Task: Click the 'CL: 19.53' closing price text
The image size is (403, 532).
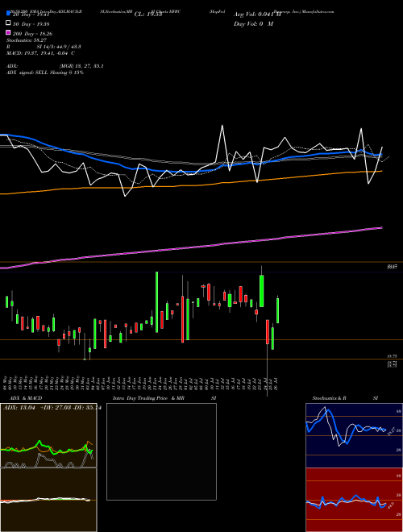Action: (x=148, y=15)
